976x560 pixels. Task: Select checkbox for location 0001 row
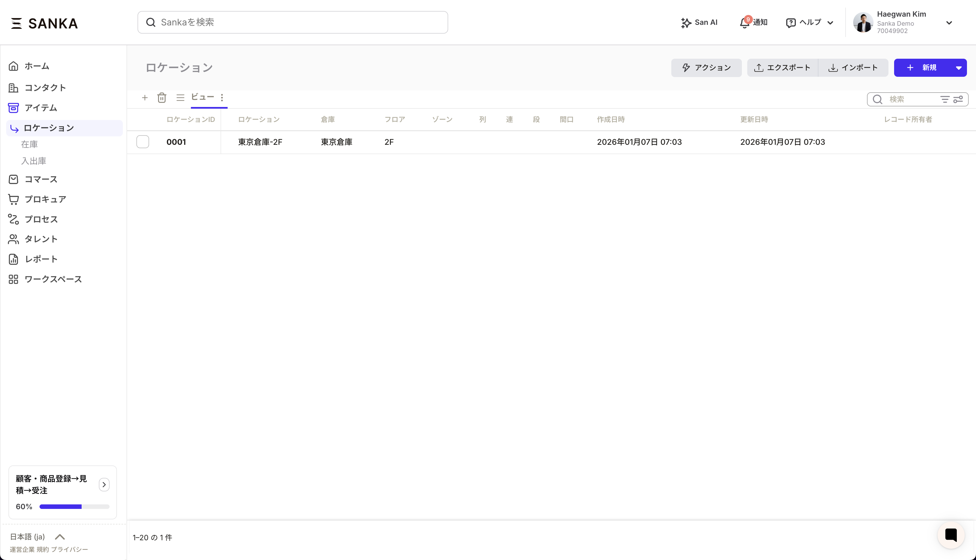click(x=143, y=142)
